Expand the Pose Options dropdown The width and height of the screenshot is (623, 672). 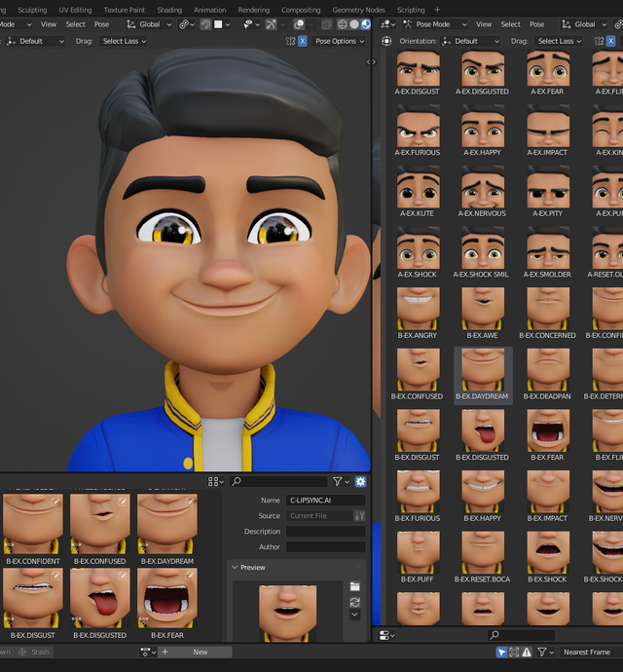click(339, 41)
